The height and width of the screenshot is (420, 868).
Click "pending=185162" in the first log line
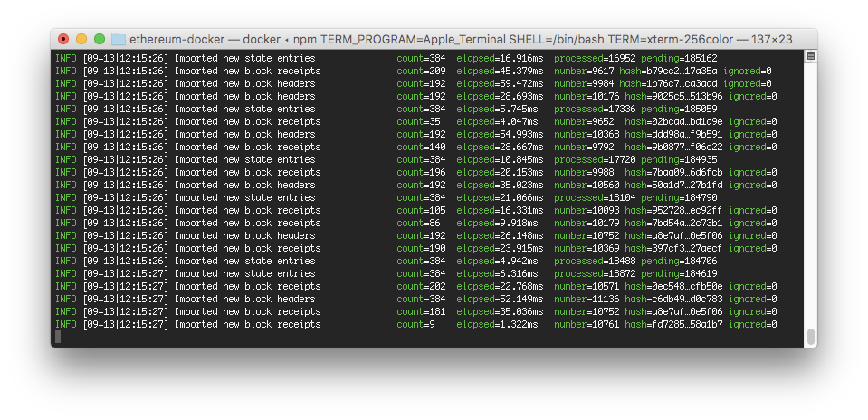[679, 58]
